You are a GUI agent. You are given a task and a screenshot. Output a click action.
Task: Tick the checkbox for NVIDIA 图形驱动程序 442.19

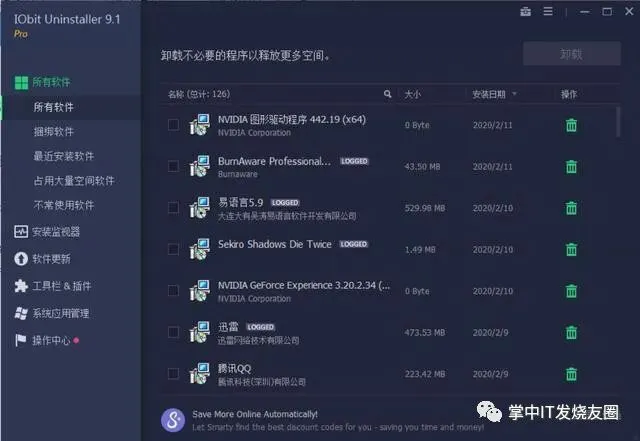point(173,125)
